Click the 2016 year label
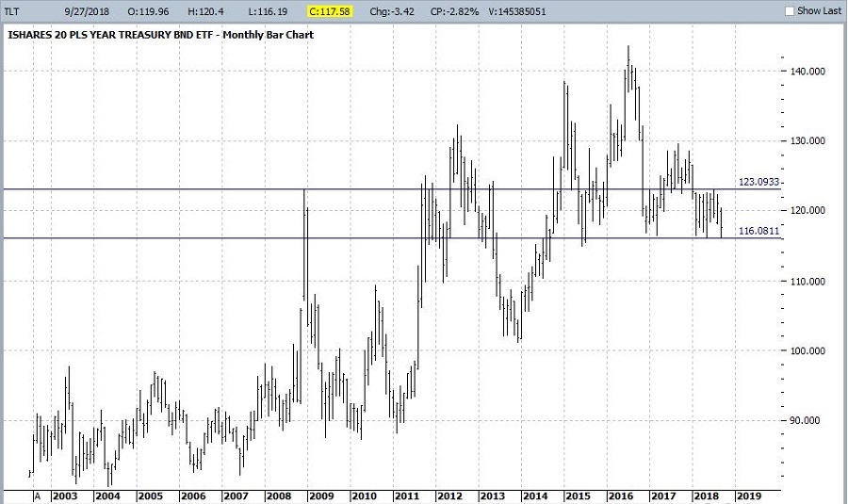This screenshot has height=504, width=848. pos(620,496)
